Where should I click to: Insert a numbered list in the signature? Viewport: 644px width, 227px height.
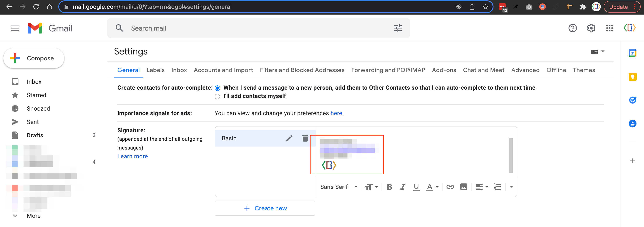(497, 187)
